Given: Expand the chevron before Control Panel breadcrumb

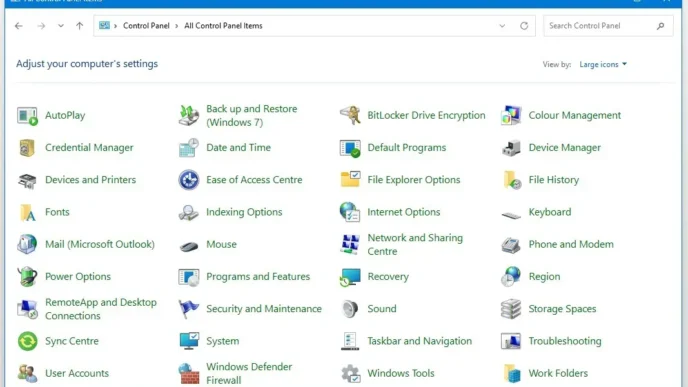Looking at the screenshot, I should tap(115, 26).
